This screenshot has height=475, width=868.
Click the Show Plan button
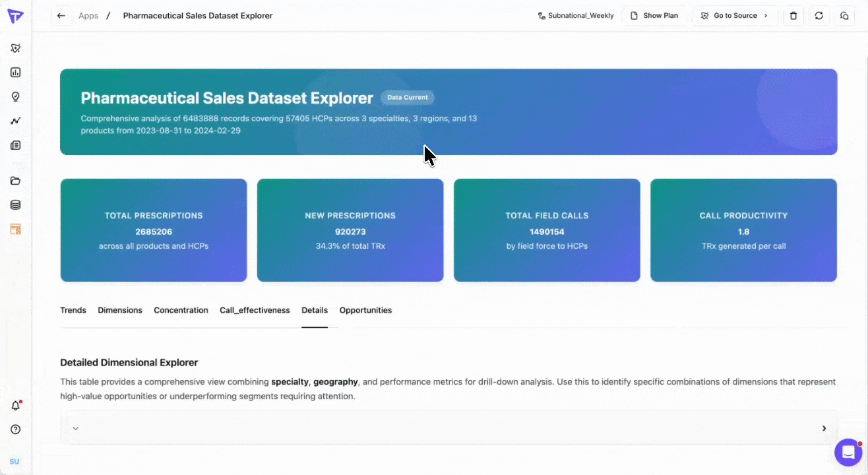(x=654, y=16)
